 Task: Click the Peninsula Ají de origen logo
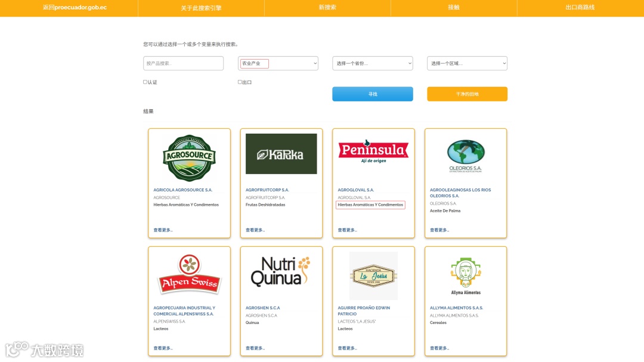[x=373, y=151]
